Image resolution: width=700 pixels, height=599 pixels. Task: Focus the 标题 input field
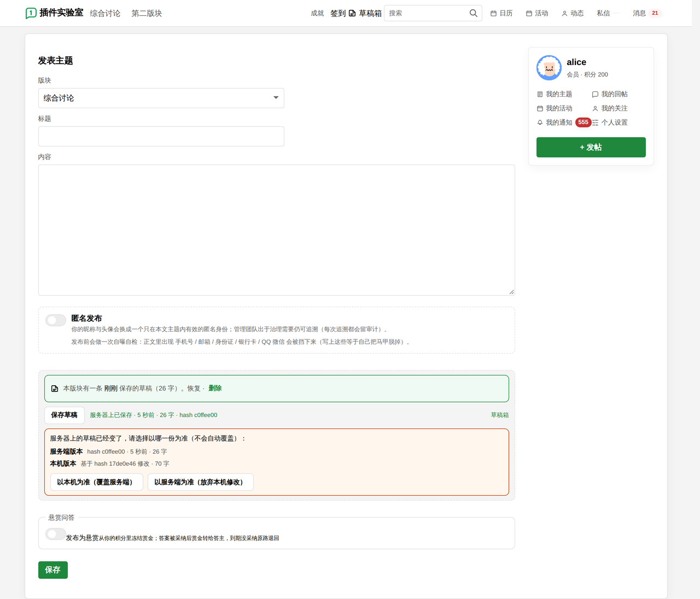(x=161, y=137)
